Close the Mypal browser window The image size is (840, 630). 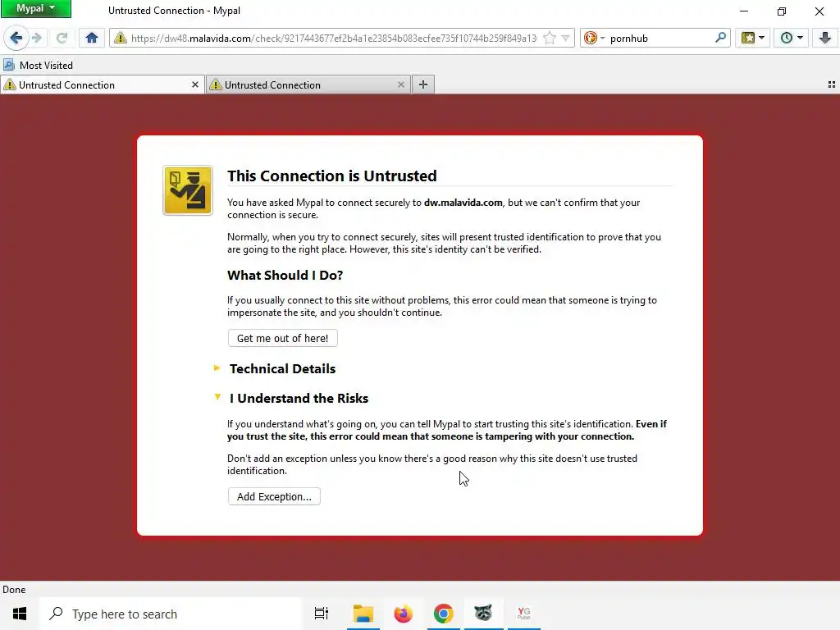(819, 11)
